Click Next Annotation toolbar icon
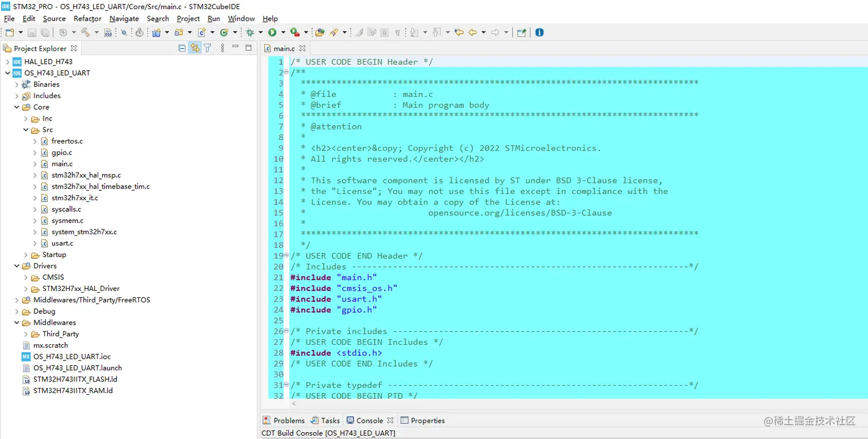This screenshot has height=439, width=868. pos(414,33)
